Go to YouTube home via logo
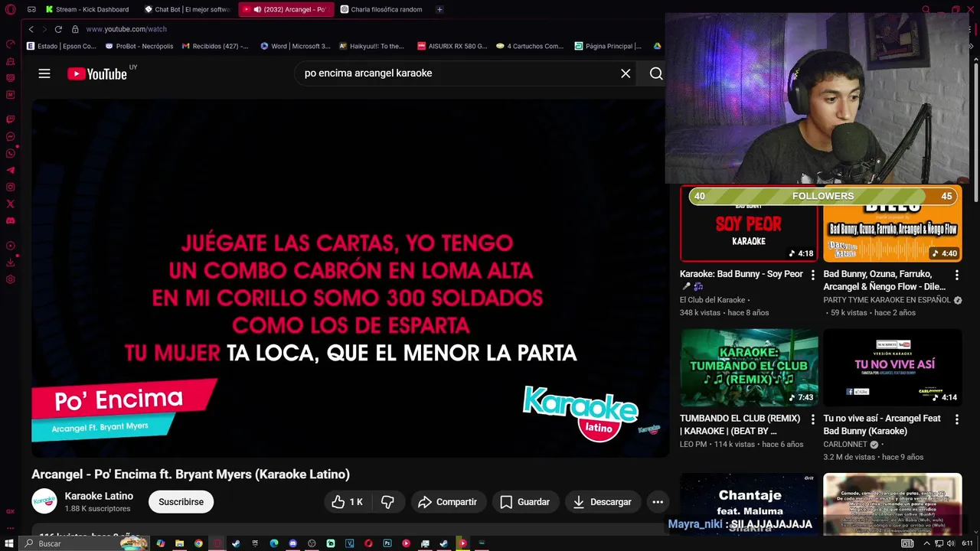 pyautogui.click(x=97, y=73)
